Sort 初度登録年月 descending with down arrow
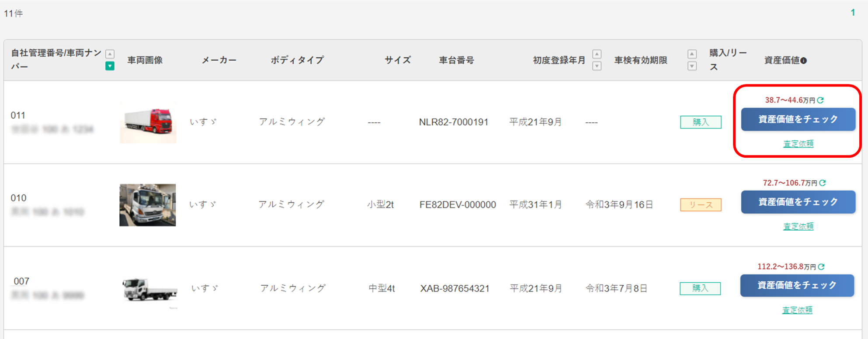Screen dimensions: 868x339 point(597,66)
